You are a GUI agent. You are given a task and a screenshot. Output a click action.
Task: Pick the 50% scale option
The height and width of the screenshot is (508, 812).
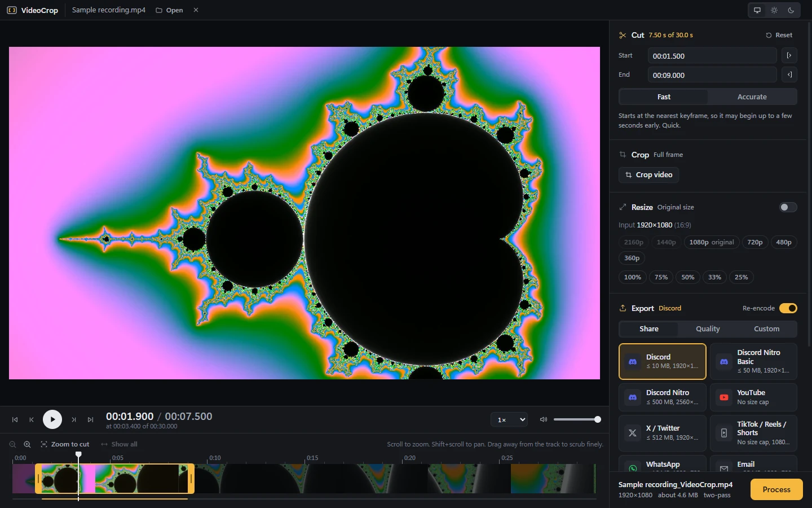pos(687,277)
